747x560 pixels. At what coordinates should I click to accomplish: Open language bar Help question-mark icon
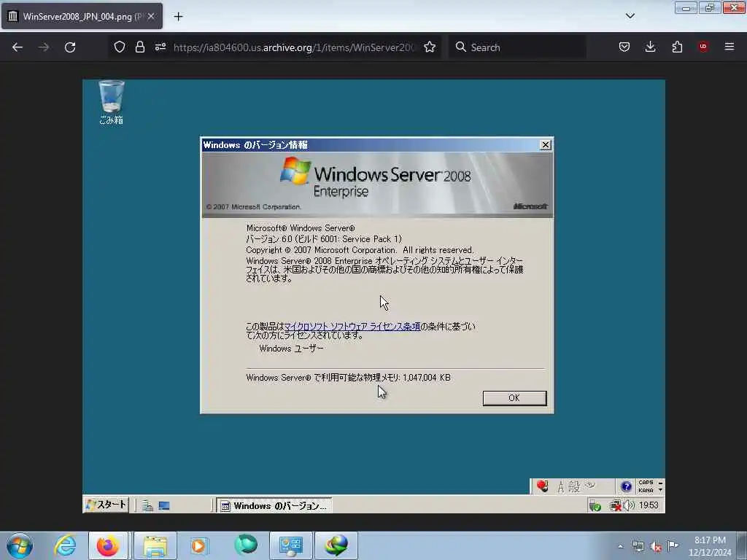click(626, 486)
